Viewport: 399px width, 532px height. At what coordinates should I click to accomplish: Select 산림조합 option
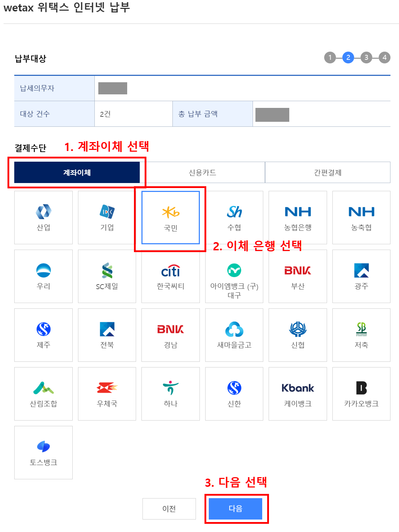pos(43,394)
